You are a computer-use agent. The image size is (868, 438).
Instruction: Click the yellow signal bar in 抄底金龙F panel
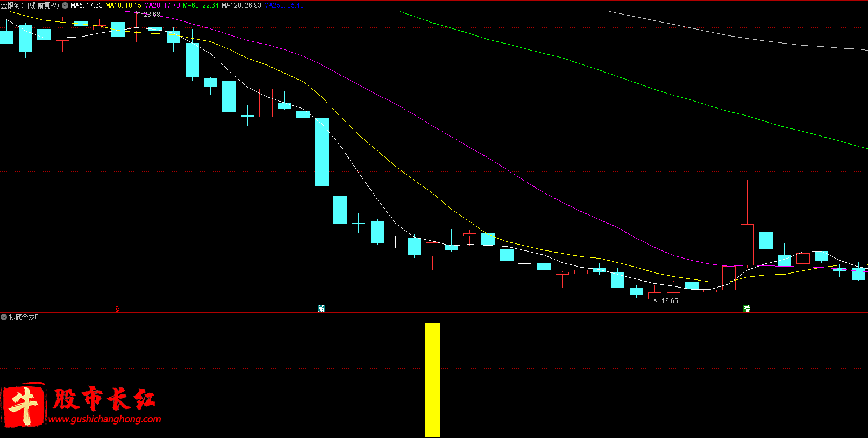coord(432,380)
